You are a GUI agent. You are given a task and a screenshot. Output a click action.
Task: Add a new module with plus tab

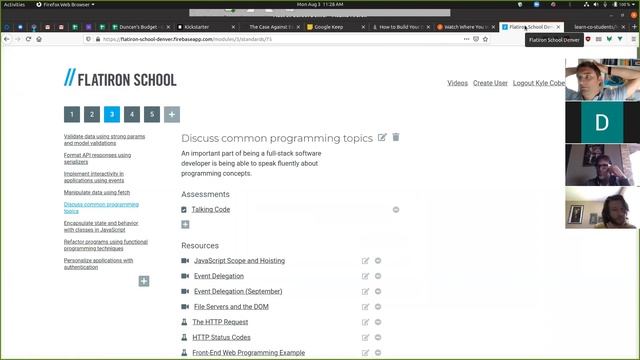(x=172, y=114)
